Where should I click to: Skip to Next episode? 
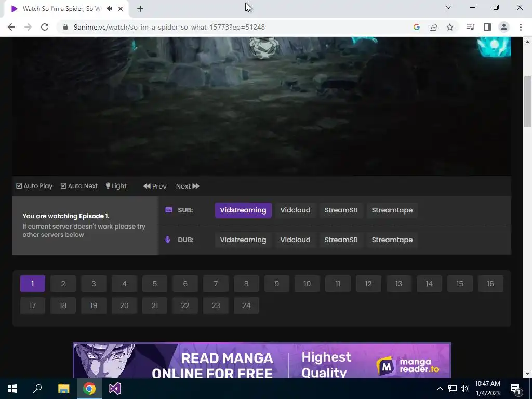tap(187, 186)
